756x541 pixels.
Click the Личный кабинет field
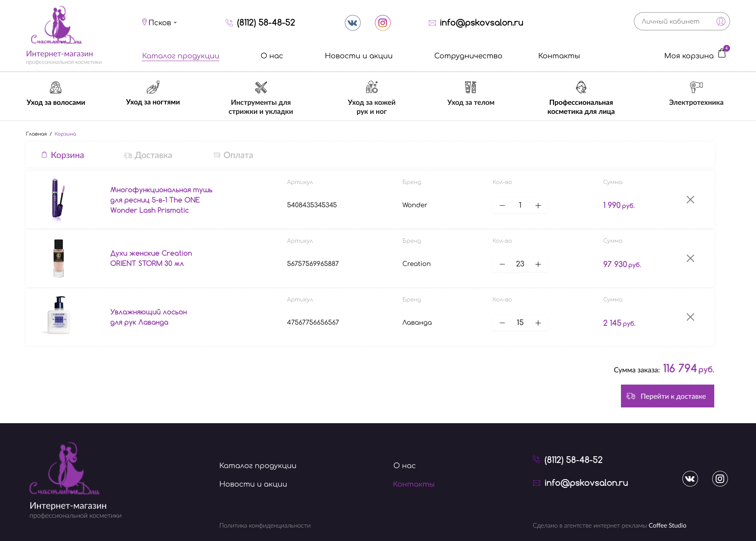point(682,21)
